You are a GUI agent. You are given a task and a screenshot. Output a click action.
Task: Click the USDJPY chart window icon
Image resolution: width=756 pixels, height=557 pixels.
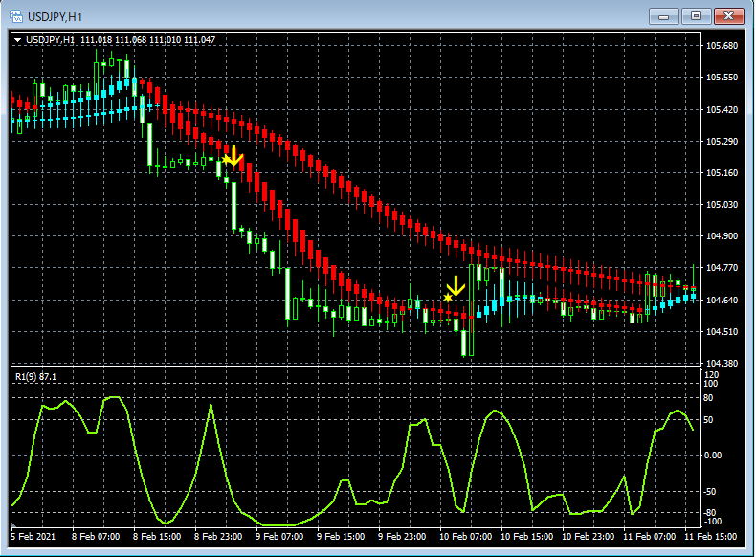pos(16,17)
